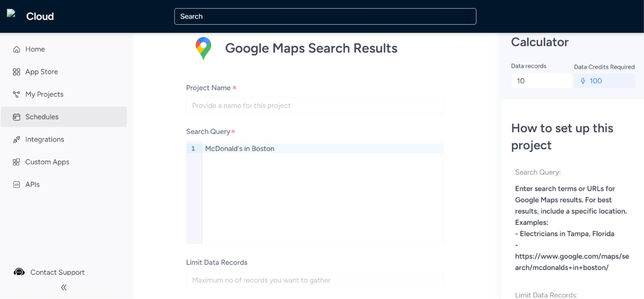644x299 pixels.
Task: Click the Calculator heading
Action: (x=540, y=42)
